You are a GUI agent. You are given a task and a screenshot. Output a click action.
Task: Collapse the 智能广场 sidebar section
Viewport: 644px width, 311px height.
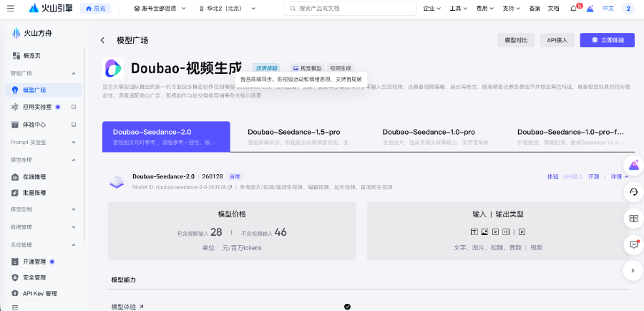click(x=73, y=73)
